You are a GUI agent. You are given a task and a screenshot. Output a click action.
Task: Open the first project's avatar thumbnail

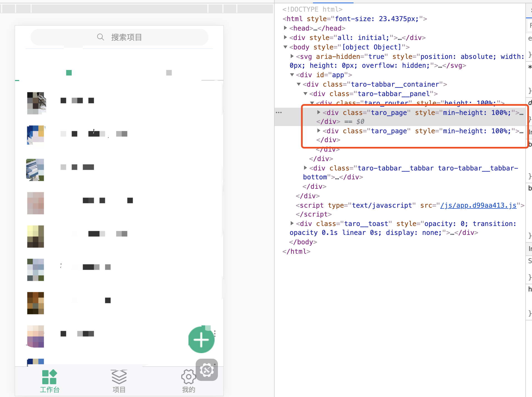36,103
